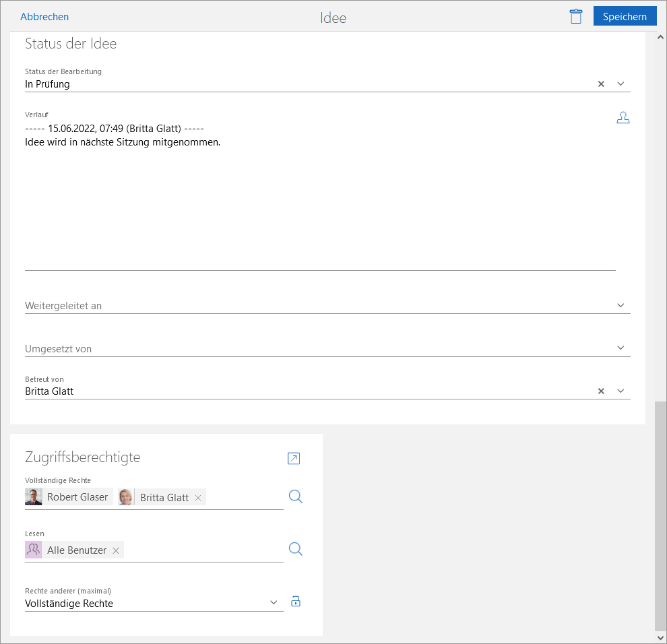Click the Speichern button

(625, 17)
